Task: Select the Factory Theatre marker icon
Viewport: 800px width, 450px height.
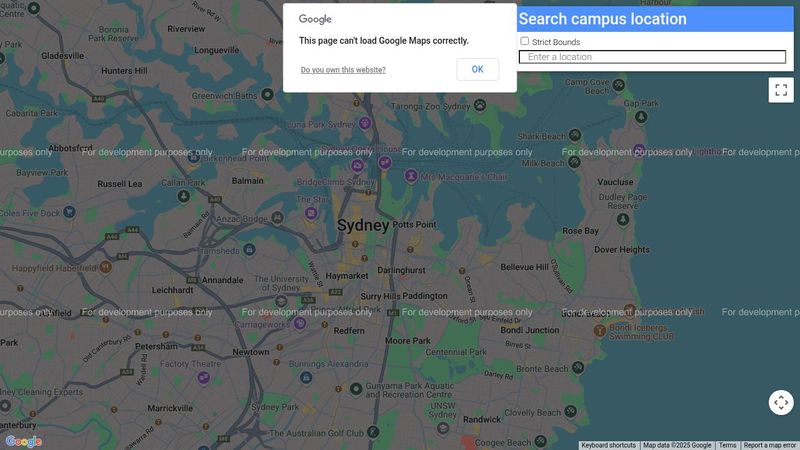Action: [x=204, y=378]
